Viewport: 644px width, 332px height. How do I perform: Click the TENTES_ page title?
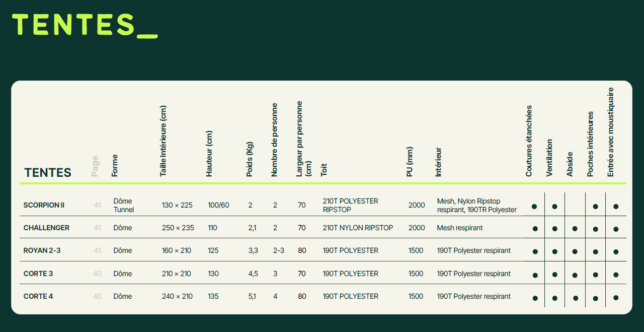pos(85,25)
